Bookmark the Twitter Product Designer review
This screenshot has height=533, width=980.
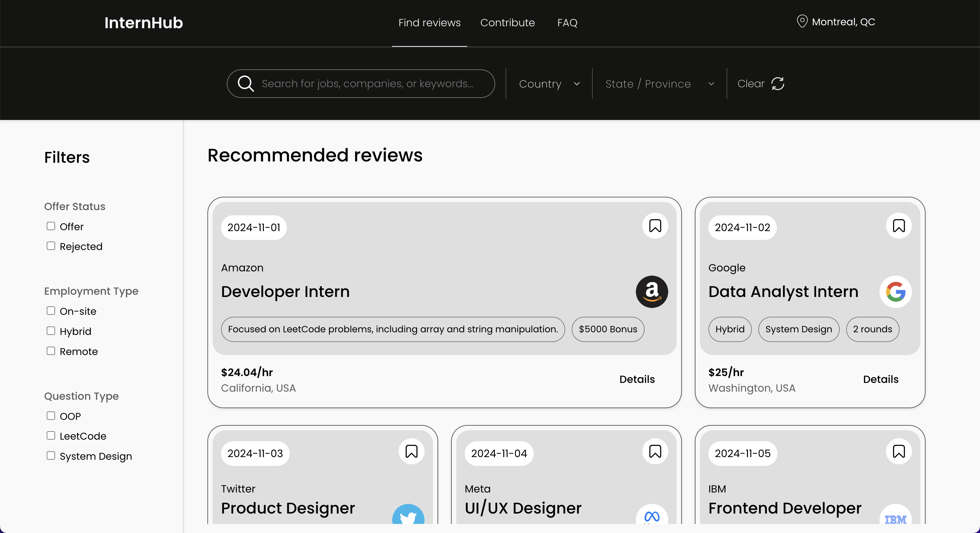tap(411, 452)
